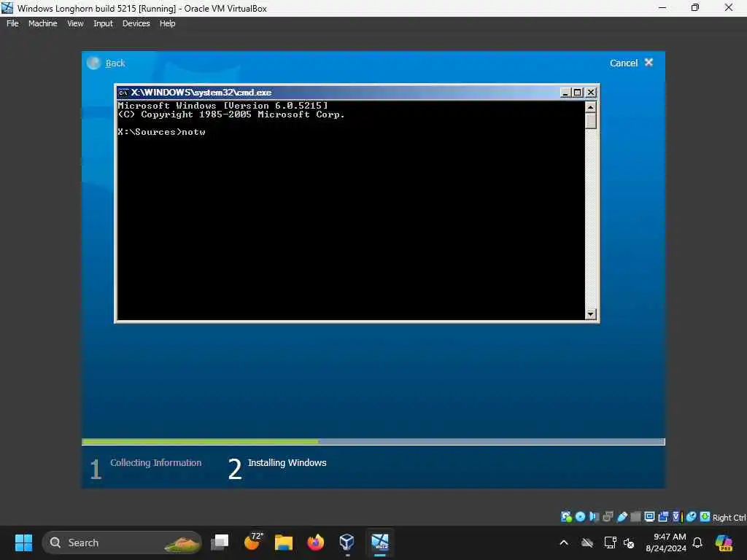The height and width of the screenshot is (560, 747).
Task: Launch Firefox from the taskbar
Action: point(315,542)
